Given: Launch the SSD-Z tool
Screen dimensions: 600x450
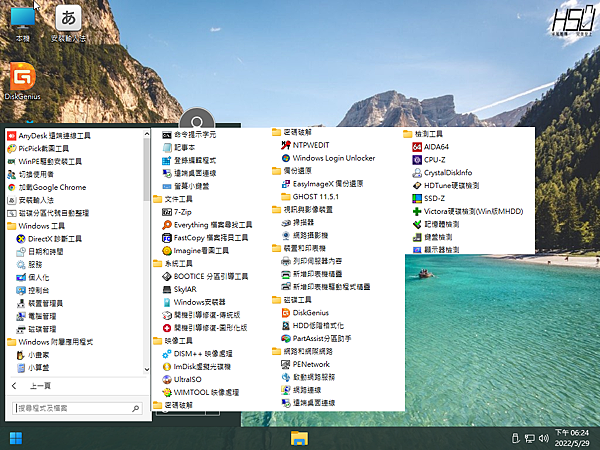Looking at the screenshot, I should pos(434,198).
